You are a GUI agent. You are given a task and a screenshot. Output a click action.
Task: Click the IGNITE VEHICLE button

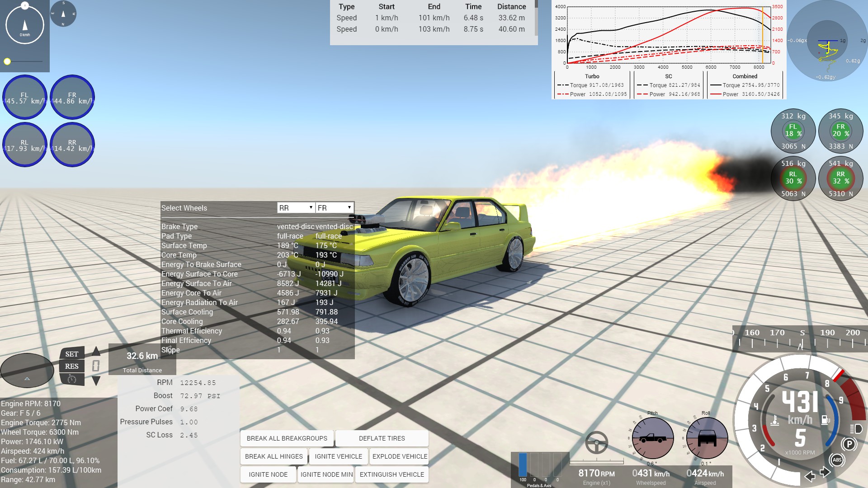(338, 456)
